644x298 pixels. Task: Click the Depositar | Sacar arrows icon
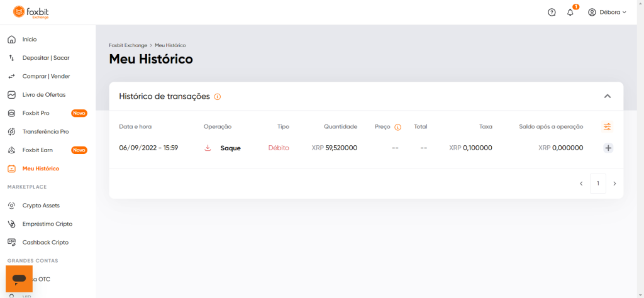click(11, 58)
